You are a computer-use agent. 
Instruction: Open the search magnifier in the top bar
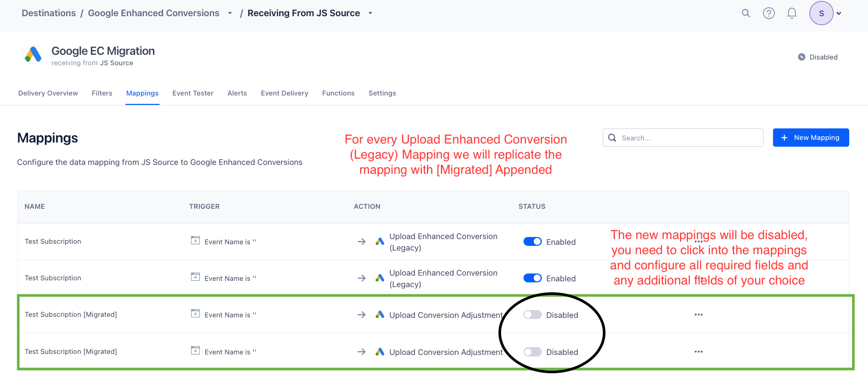[x=746, y=13]
